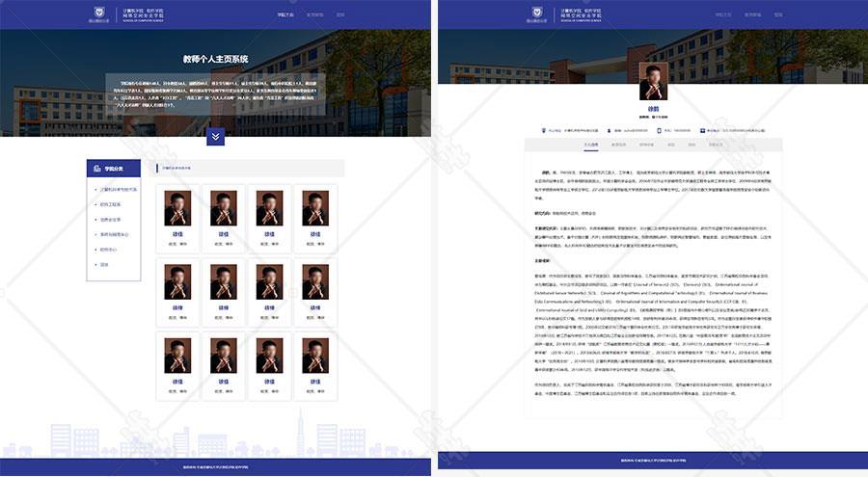Switch to the second tab beside 个人信息
The image size is (868, 477).
click(x=618, y=145)
